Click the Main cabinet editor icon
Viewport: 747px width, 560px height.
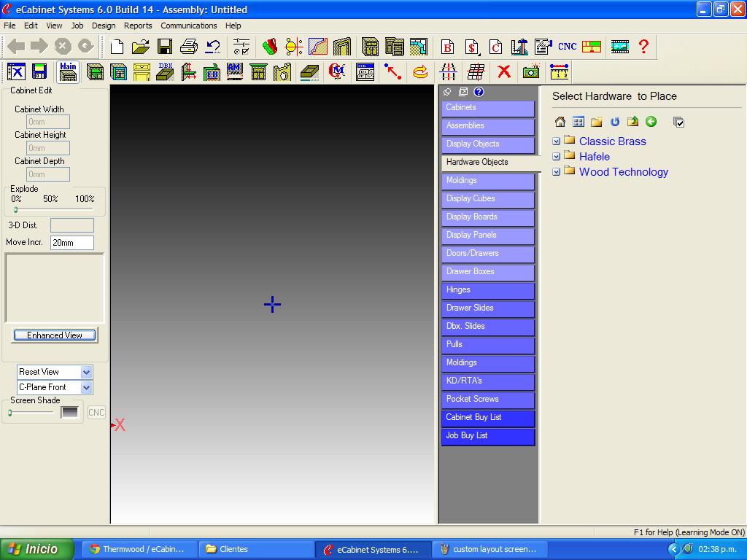(x=68, y=71)
